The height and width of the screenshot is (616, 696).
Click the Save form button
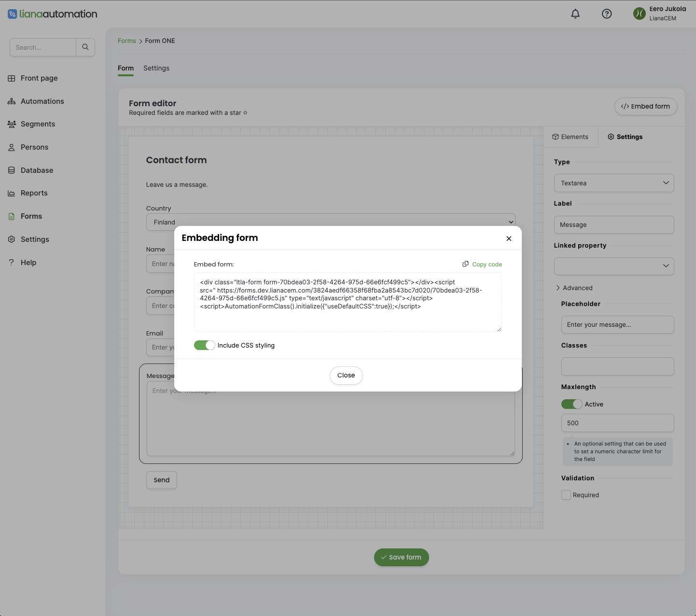402,557
